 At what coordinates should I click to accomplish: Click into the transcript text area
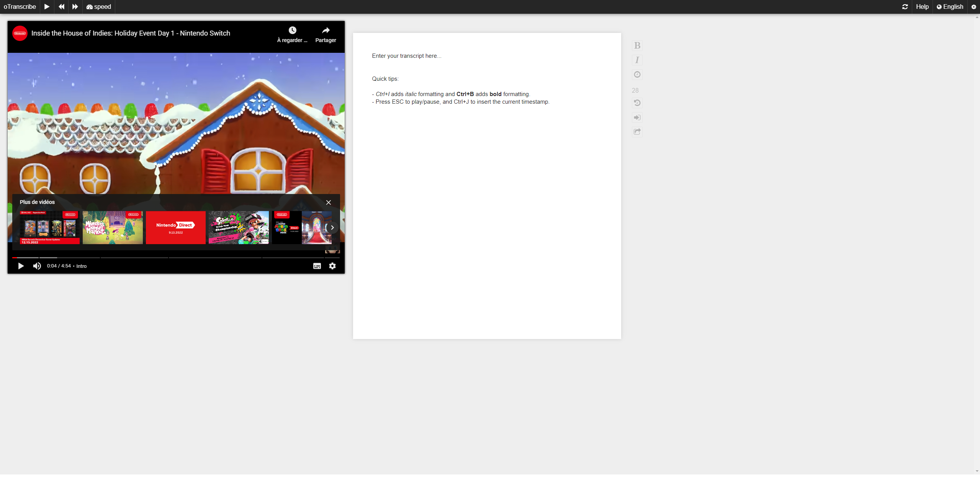pyautogui.click(x=487, y=186)
